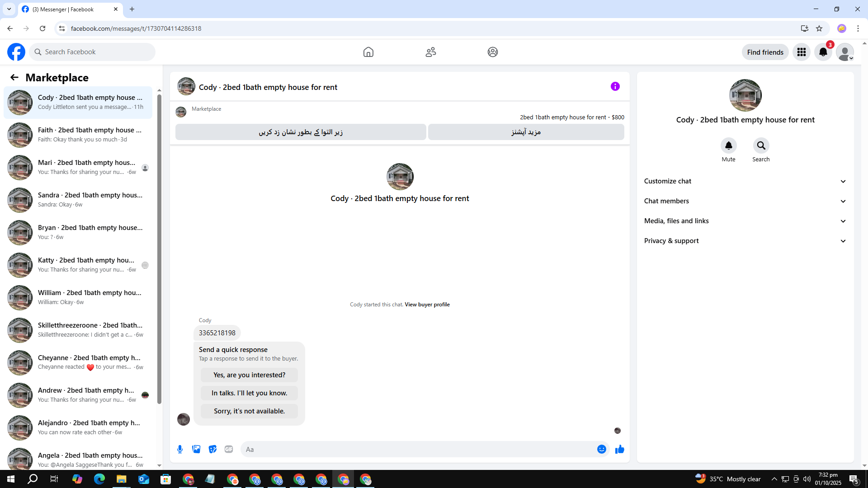The width and height of the screenshot is (868, 488).
Task: Open File Explorer from taskbar
Action: coord(121,479)
